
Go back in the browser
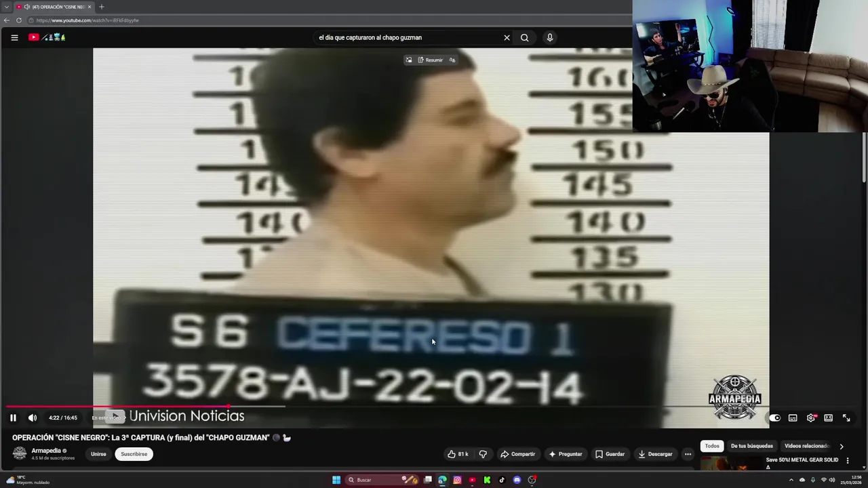click(6, 20)
